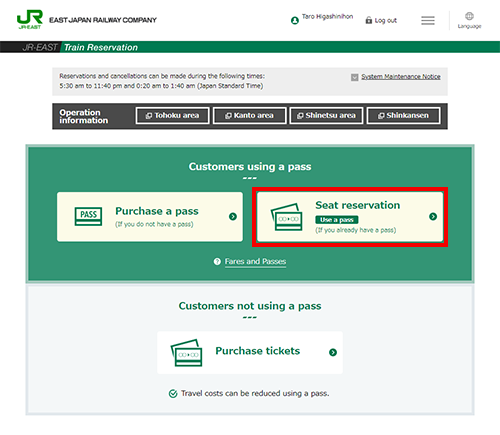Click the arrow icon on Purchase a pass
The height and width of the screenshot is (435, 500).
click(233, 216)
